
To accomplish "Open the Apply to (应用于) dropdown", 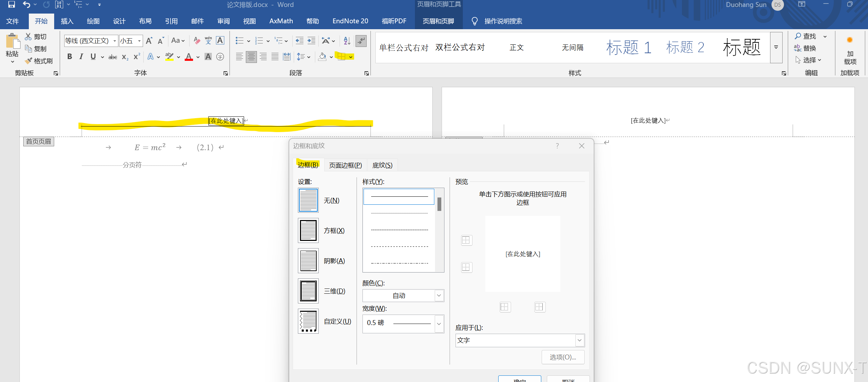I will (579, 340).
